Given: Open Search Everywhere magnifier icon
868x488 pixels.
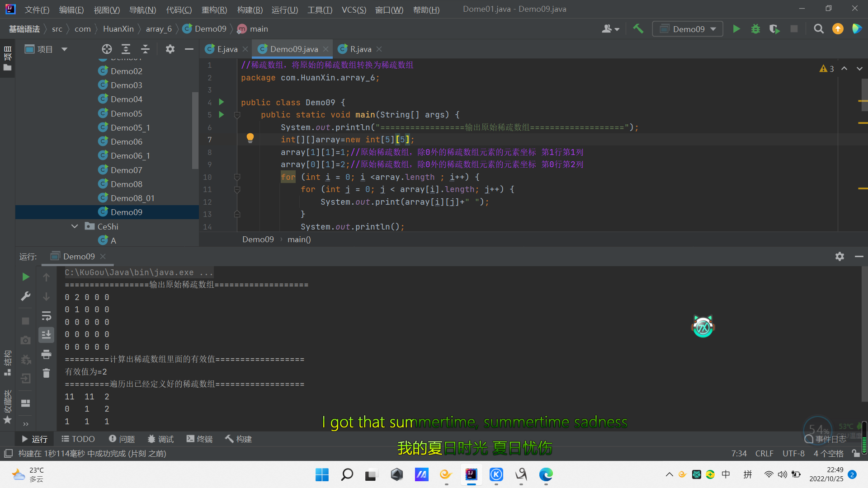Looking at the screenshot, I should (x=818, y=29).
